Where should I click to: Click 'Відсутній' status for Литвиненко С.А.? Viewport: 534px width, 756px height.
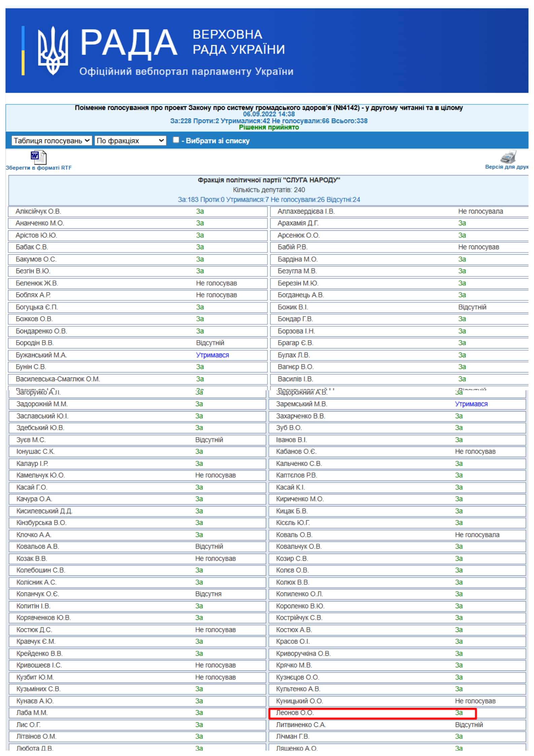click(x=469, y=725)
